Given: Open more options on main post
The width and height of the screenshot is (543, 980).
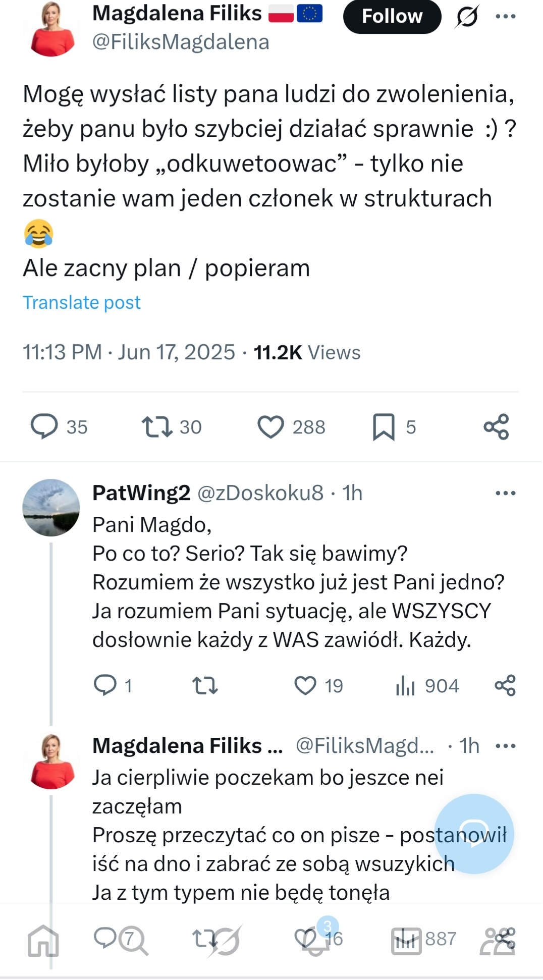Looking at the screenshot, I should (505, 16).
